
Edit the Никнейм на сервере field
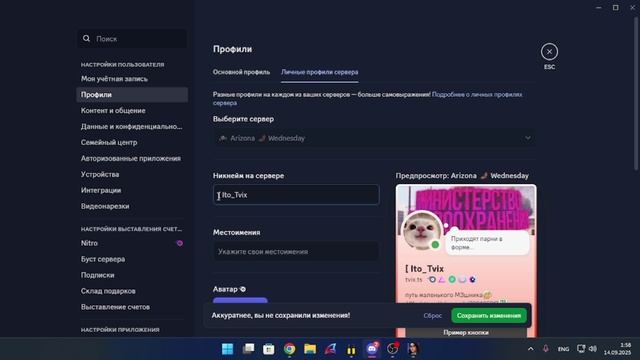[x=296, y=195]
